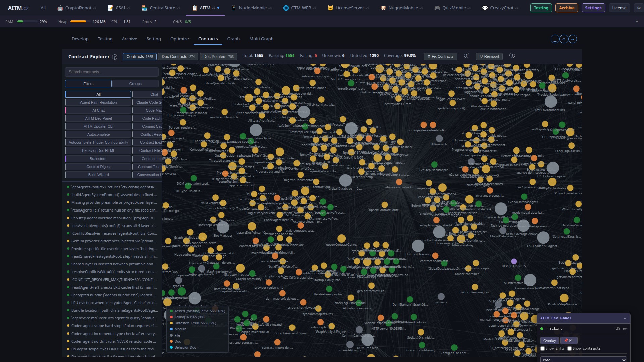Click the Search contracts input field

112,72
